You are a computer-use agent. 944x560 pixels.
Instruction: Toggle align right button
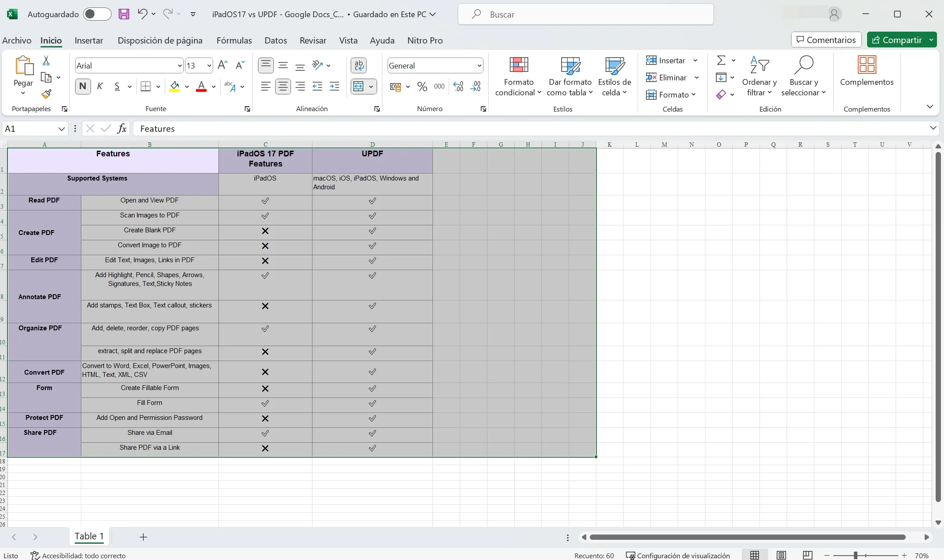coord(300,87)
